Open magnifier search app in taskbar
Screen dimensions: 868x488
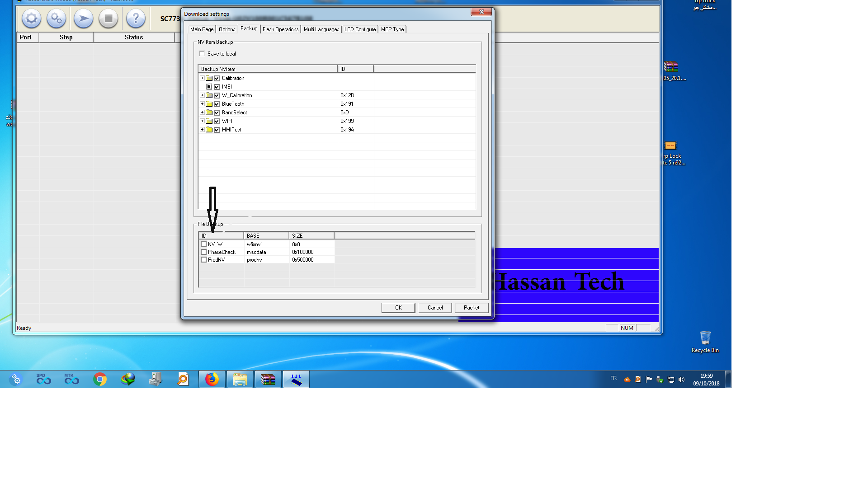click(183, 379)
